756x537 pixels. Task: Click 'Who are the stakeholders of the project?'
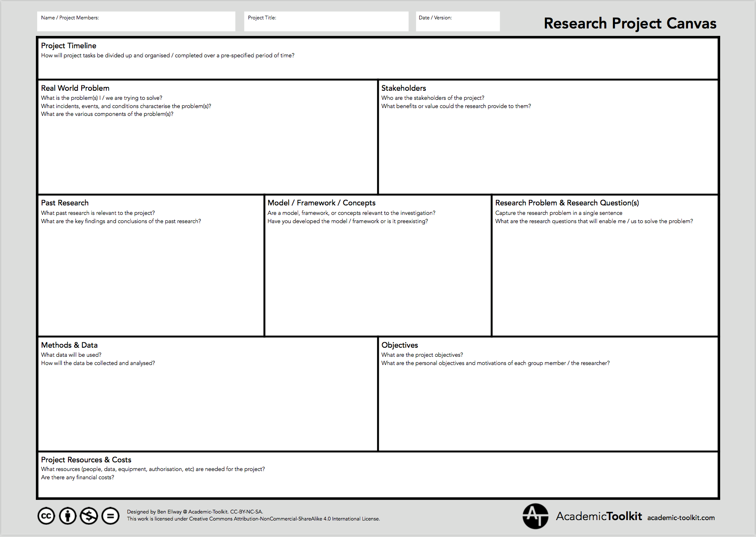tap(433, 98)
